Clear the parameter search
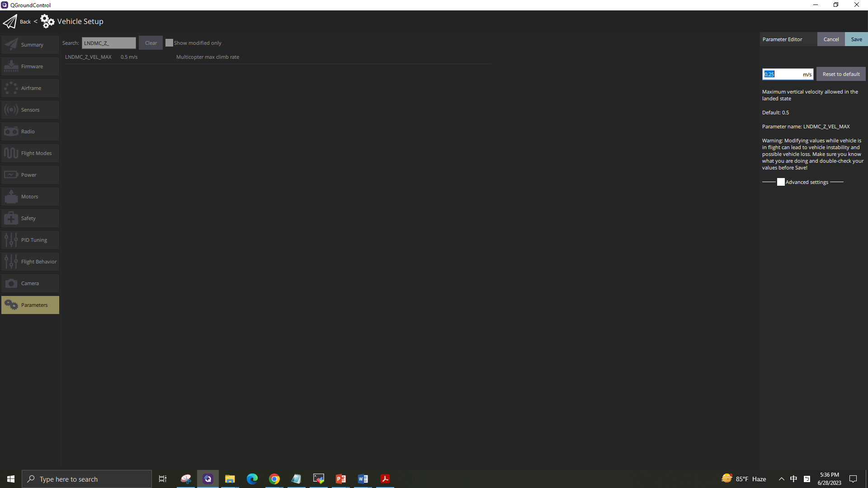The height and width of the screenshot is (488, 868). (151, 43)
